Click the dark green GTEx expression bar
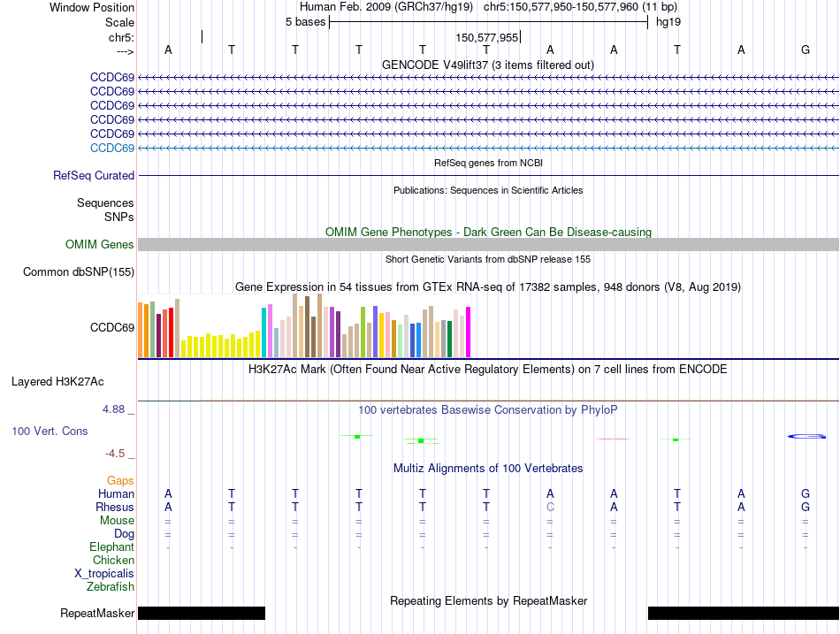The width and height of the screenshot is (840, 634). click(x=449, y=339)
